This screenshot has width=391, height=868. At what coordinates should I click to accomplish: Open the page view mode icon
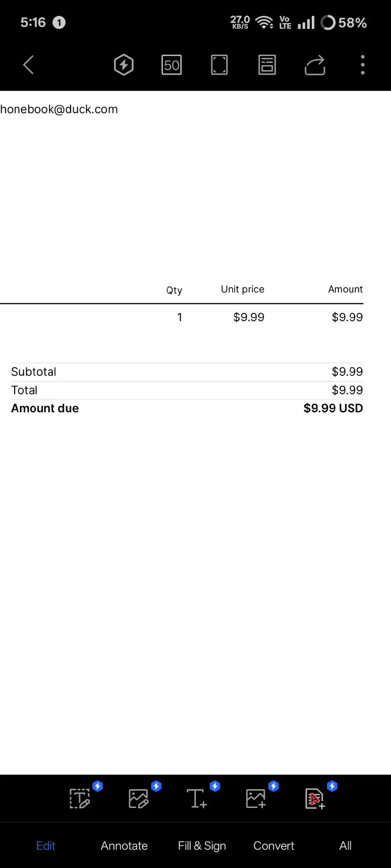pyautogui.click(x=267, y=65)
